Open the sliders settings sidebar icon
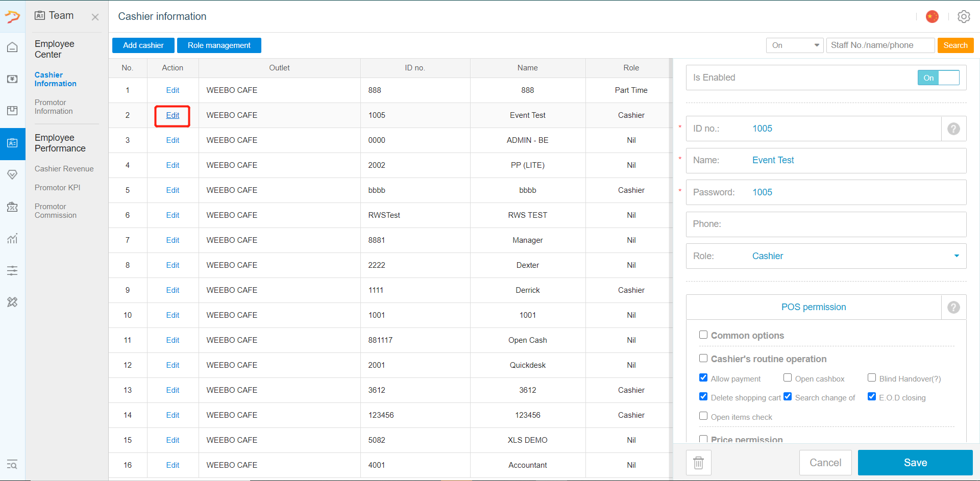Image resolution: width=980 pixels, height=481 pixels. [12, 270]
